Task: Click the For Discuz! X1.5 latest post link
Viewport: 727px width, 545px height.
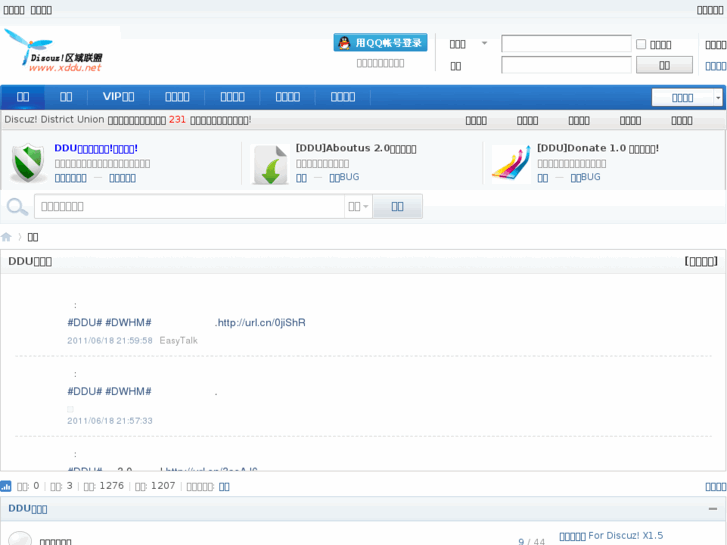Action: 611,536
